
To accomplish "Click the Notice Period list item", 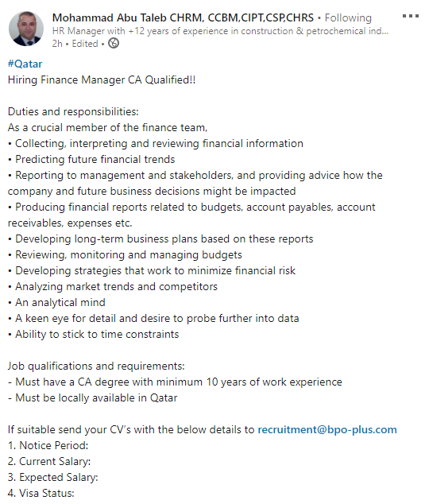I will coord(48,445).
